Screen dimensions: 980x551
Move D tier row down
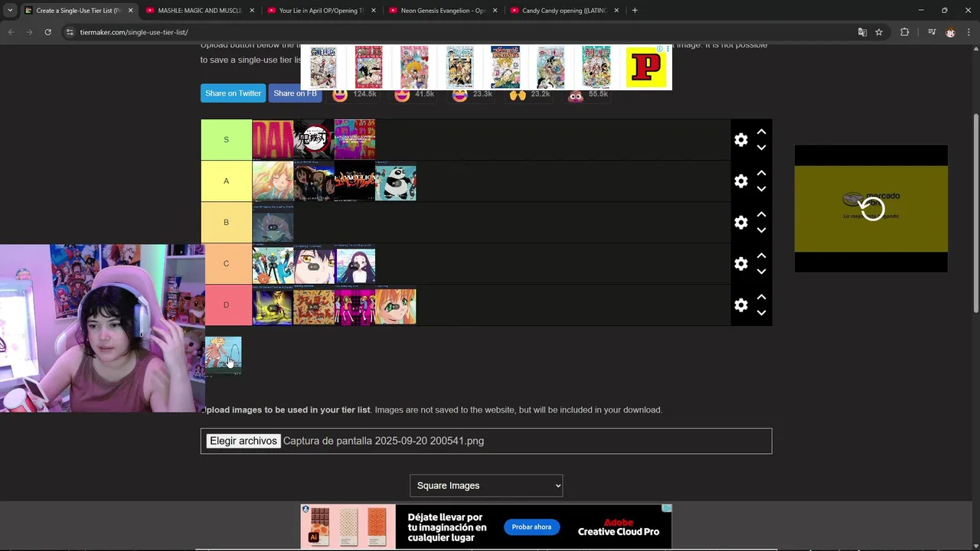761,313
